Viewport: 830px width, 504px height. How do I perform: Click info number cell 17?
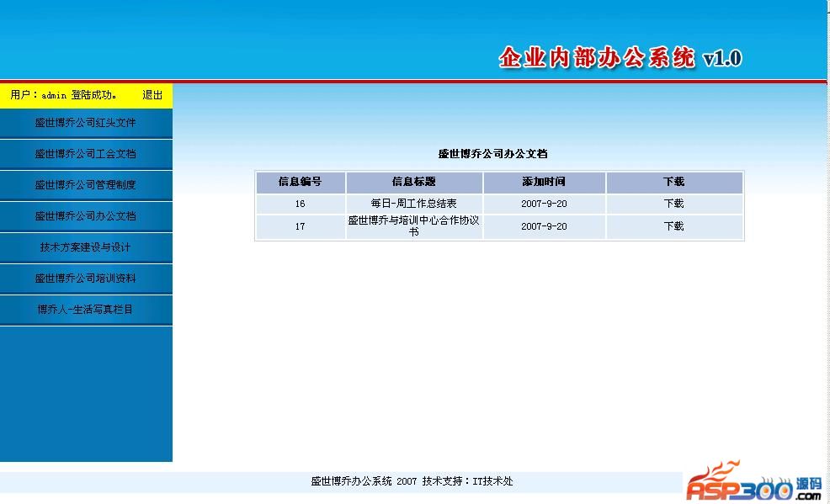301,226
